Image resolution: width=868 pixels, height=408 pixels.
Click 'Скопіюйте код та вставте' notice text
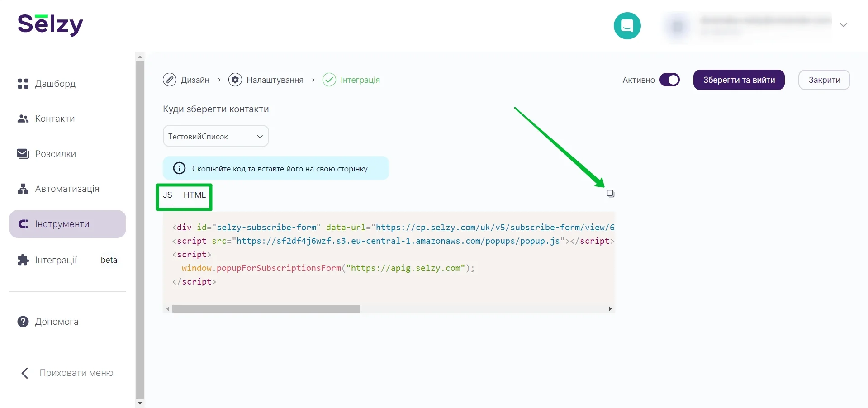pos(280,169)
